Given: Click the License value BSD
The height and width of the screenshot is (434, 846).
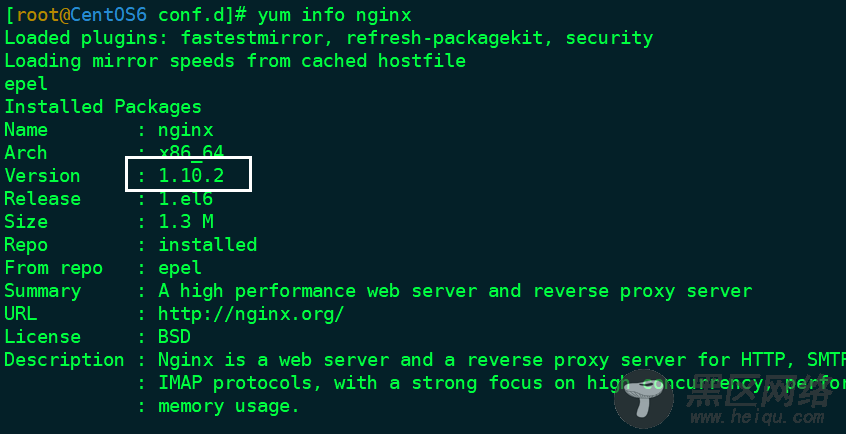Looking at the screenshot, I should pos(174,336).
